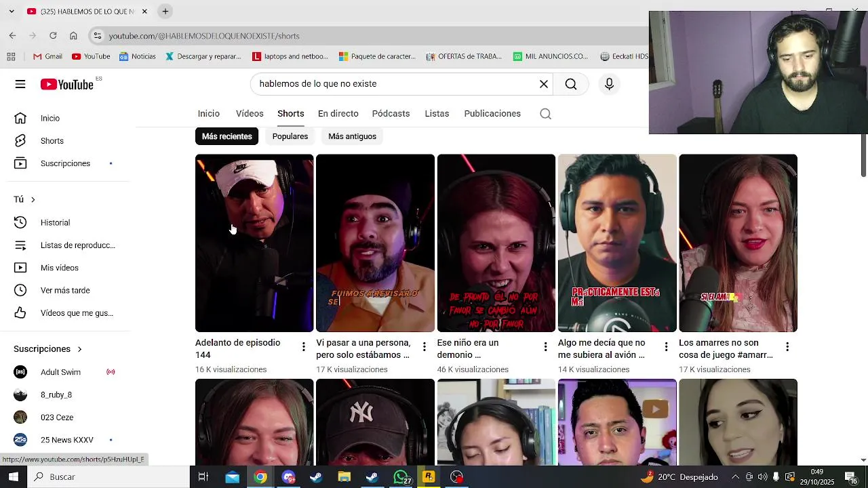This screenshot has width=868, height=488.
Task: Click the site info icon in address bar
Action: pyautogui.click(x=98, y=36)
